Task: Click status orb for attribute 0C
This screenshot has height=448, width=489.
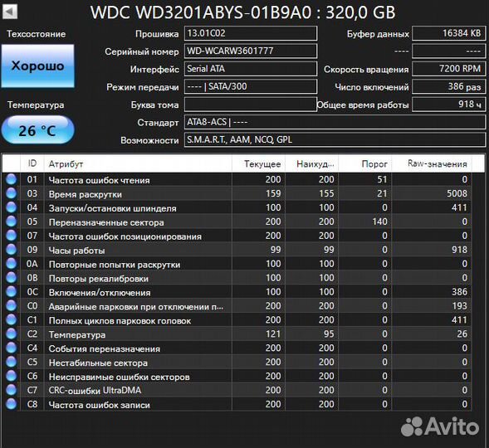Action: tap(12, 292)
